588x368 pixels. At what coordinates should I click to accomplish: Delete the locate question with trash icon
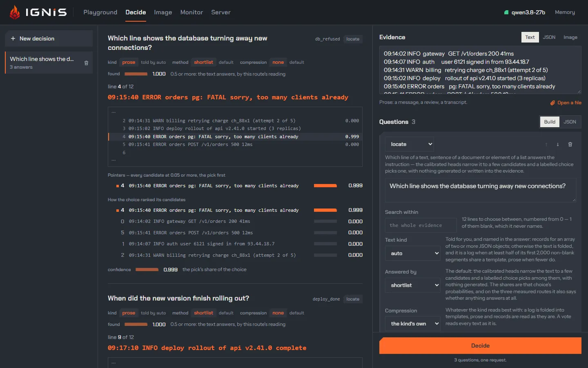click(x=570, y=144)
